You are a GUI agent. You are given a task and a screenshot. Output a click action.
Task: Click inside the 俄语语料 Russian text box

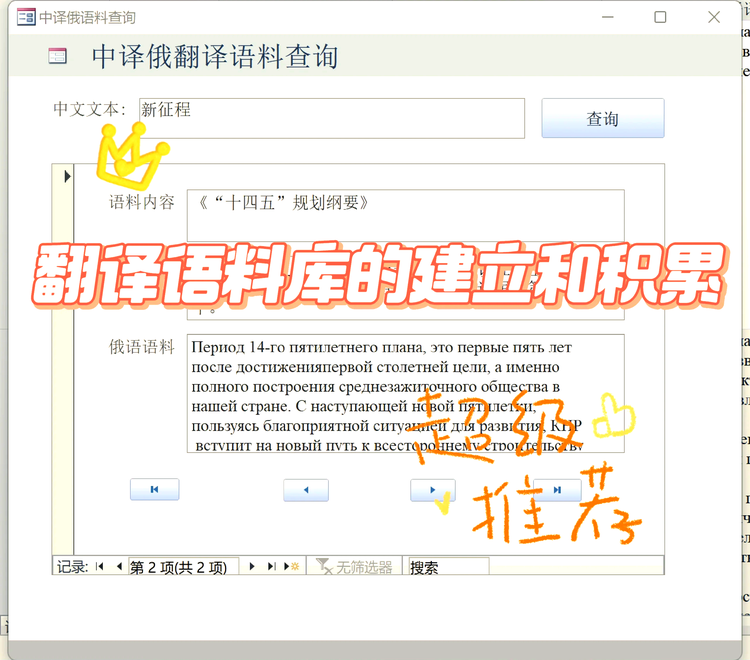(405, 393)
